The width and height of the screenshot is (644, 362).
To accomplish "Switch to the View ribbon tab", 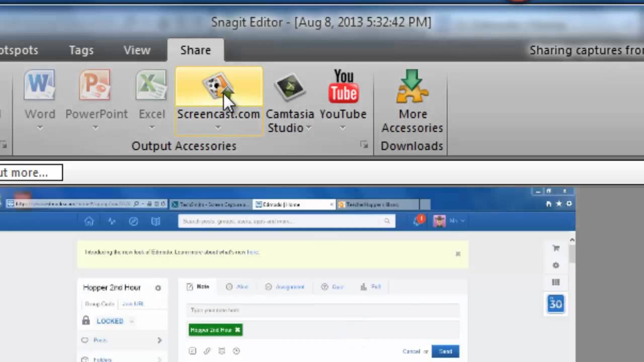I will pyautogui.click(x=137, y=50).
